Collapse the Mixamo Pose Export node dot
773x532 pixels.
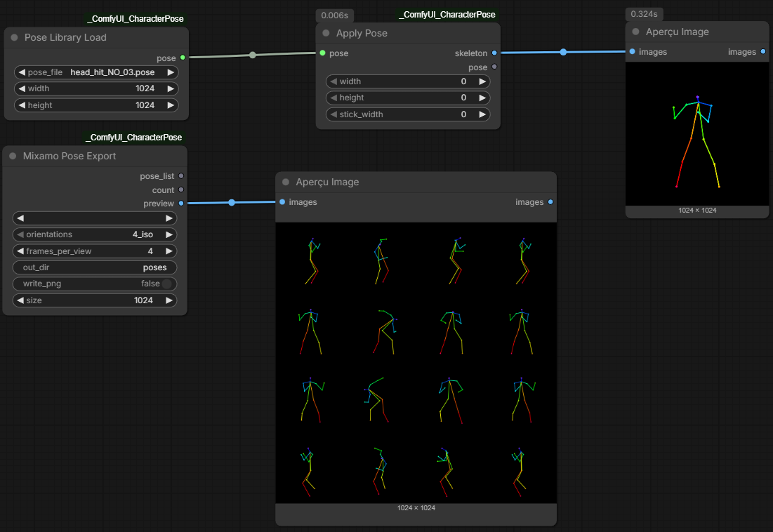point(13,156)
